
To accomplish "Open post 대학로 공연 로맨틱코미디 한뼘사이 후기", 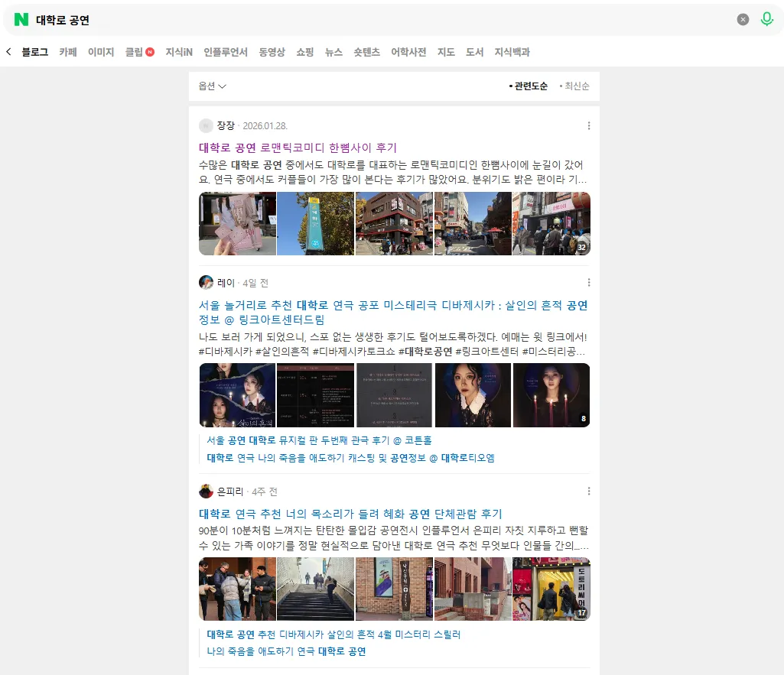I will point(298,148).
